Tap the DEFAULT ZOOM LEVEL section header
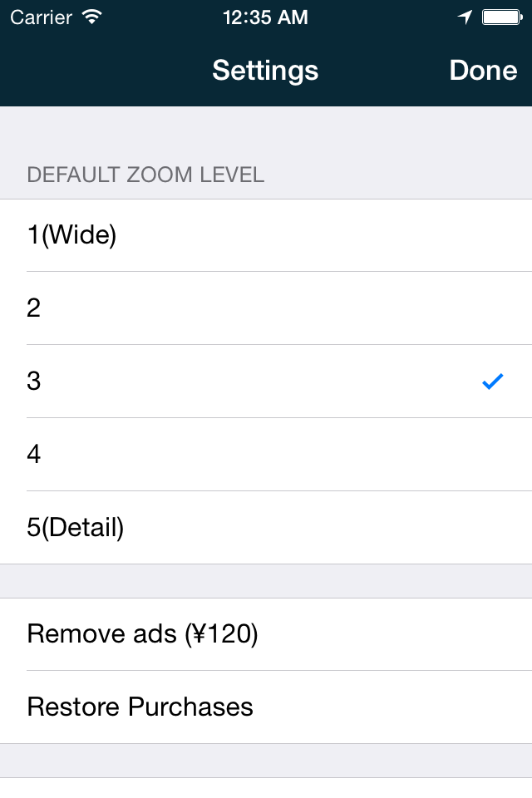 [x=145, y=175]
